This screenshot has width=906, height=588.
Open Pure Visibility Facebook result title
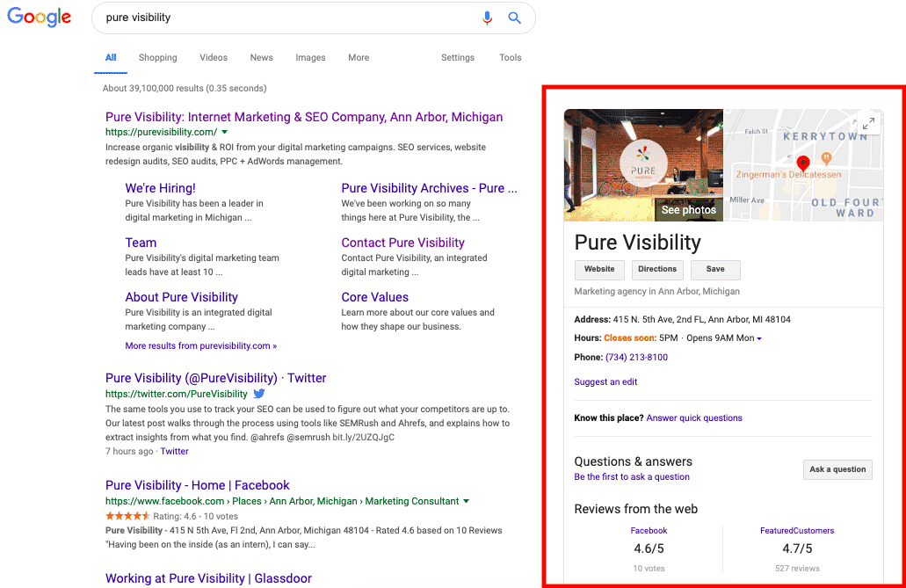pos(197,485)
